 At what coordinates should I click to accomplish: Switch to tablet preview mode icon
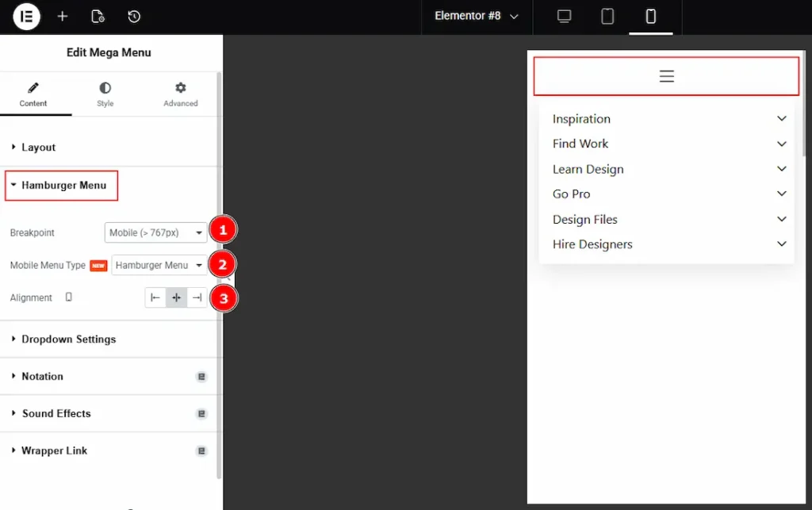tap(607, 16)
